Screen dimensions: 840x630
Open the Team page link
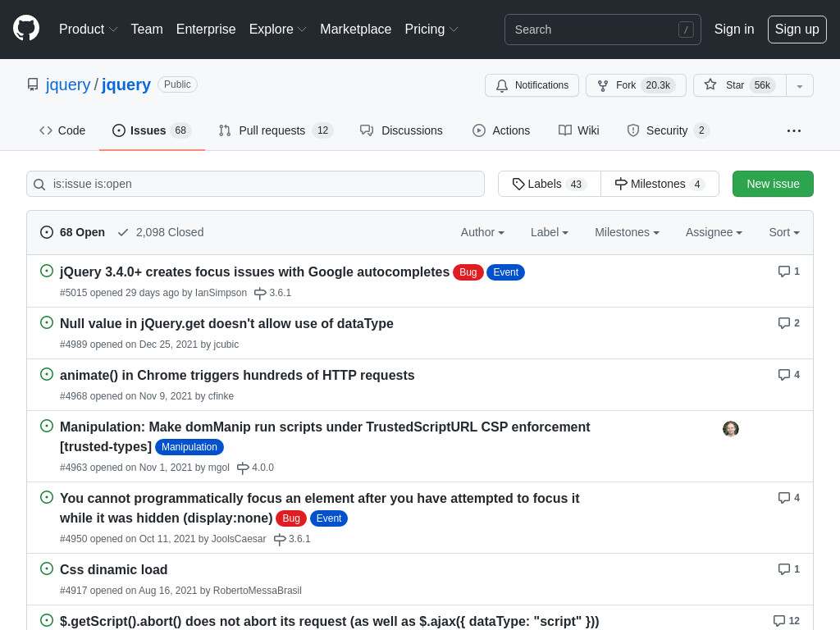[147, 29]
